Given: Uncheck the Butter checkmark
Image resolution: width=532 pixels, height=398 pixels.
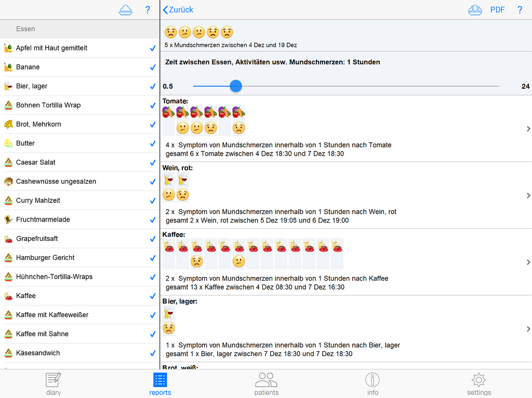Looking at the screenshot, I should click(x=153, y=144).
